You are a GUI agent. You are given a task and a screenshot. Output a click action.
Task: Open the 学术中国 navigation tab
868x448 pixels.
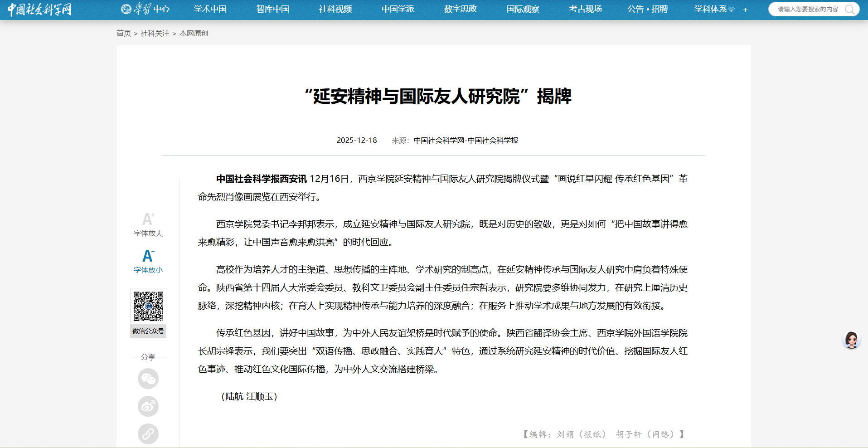coord(210,9)
